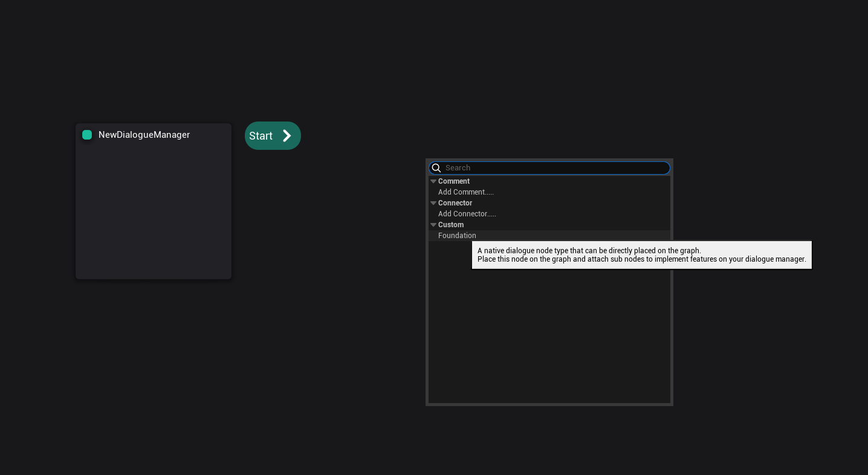
Task: Click the Start label text
Action: point(261,136)
